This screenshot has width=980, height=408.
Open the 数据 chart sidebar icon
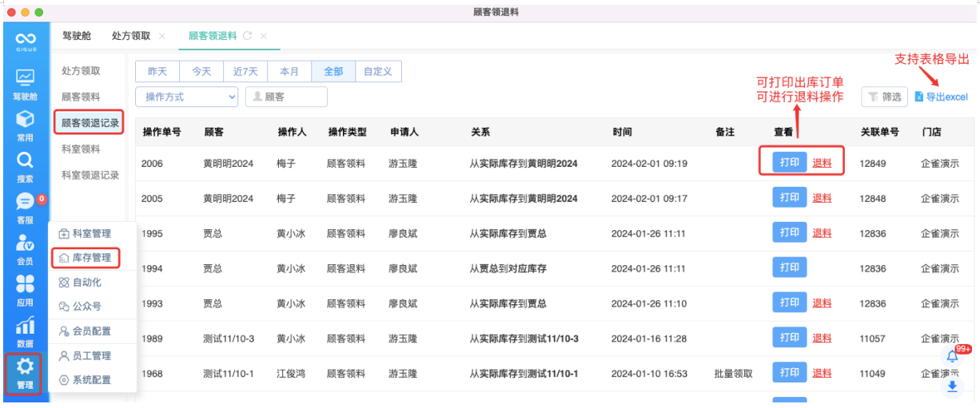[25, 332]
